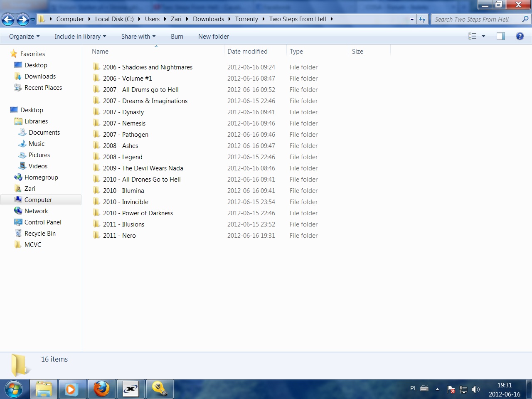
Task: Open Control Panel from navigation pane
Action: (x=43, y=222)
